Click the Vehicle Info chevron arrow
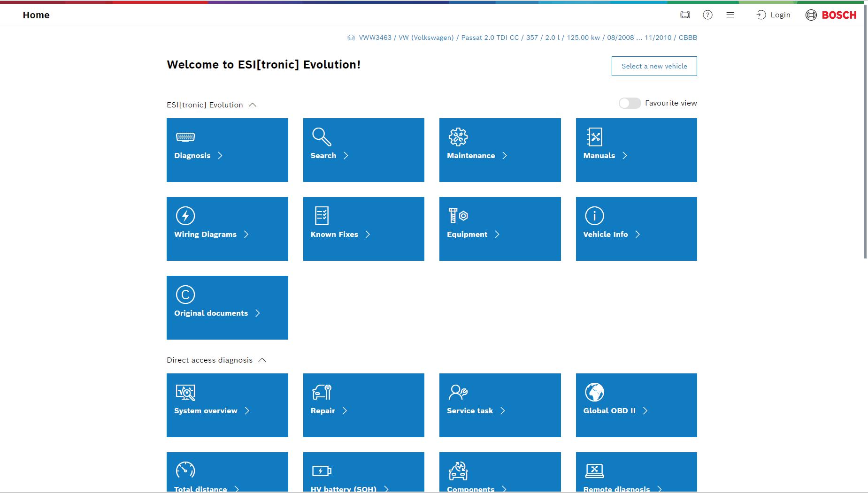This screenshot has width=868, height=493. (638, 235)
